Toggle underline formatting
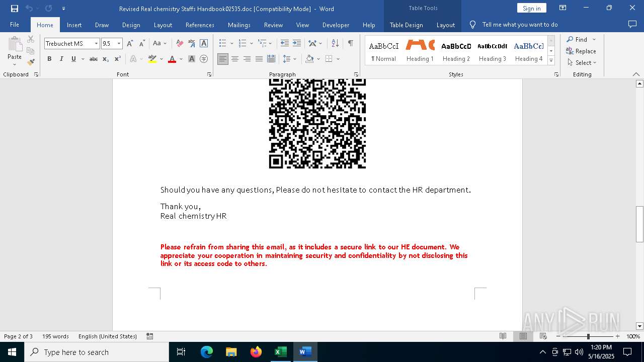 [73, 59]
